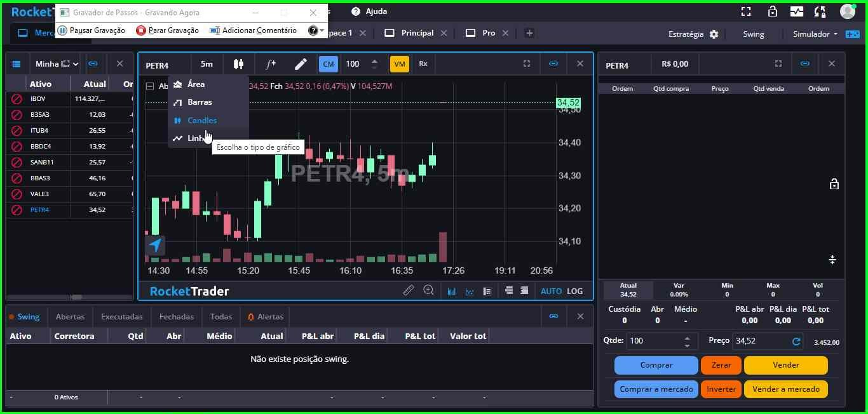This screenshot has height=414, width=868.
Task: Toggle the line-chart overlay icon below chart
Action: 470,291
